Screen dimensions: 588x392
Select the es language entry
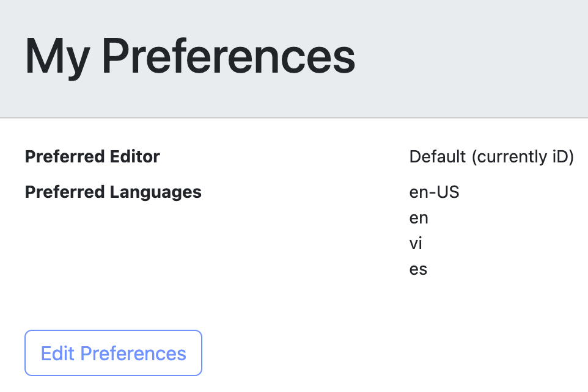click(418, 269)
